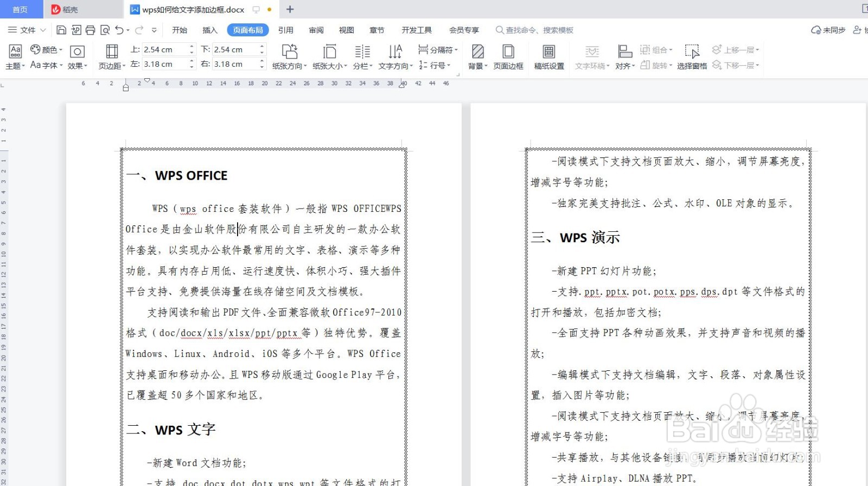Click the Print icon

[x=90, y=30]
